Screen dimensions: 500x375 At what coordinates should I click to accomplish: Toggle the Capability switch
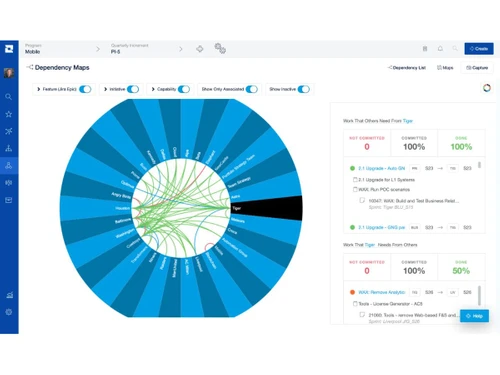click(184, 89)
